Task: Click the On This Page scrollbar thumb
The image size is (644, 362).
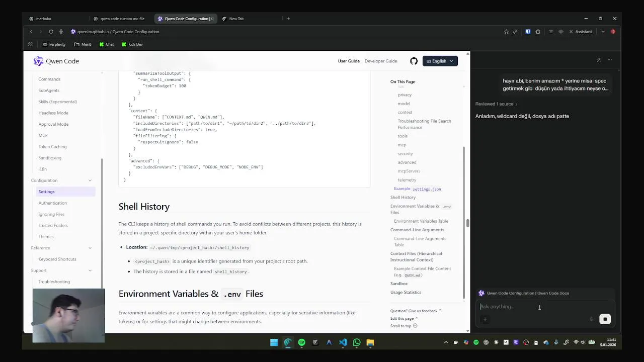Action: point(464,222)
